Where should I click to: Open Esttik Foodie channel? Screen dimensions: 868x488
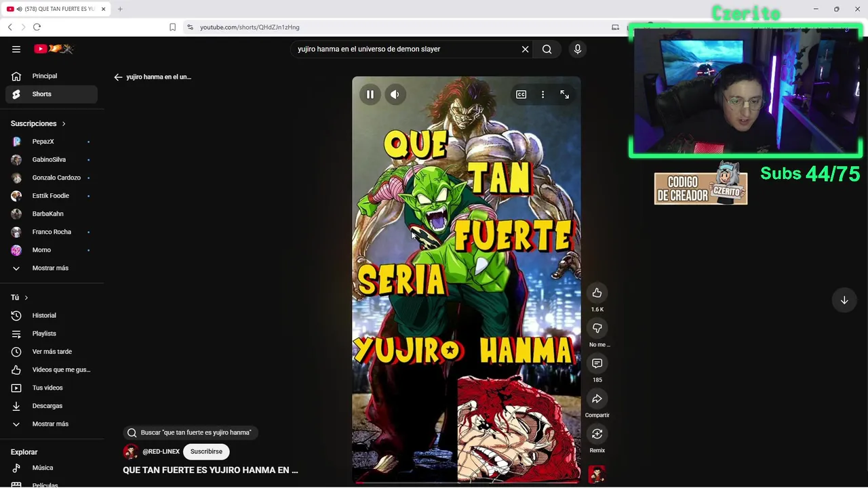pos(52,196)
